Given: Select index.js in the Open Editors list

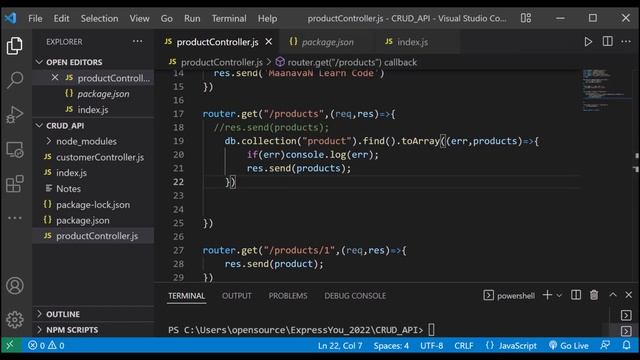Looking at the screenshot, I should (93, 110).
